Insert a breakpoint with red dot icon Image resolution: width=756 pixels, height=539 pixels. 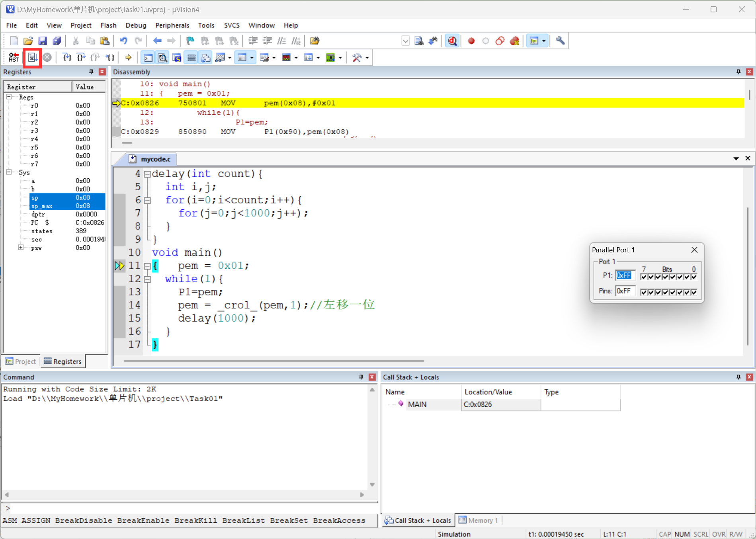point(471,41)
